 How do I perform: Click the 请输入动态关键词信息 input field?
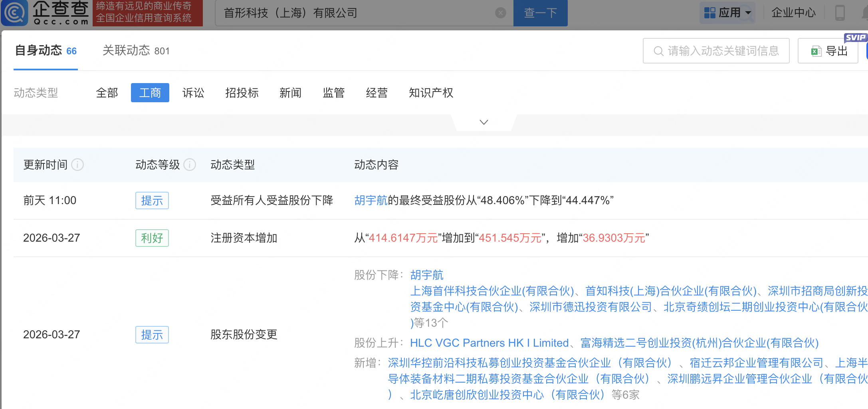[723, 51]
